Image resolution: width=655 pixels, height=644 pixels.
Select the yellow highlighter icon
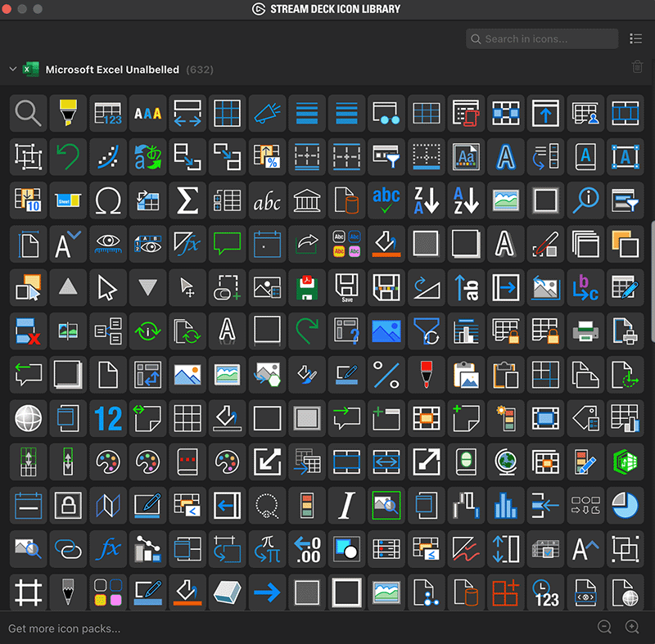(x=68, y=114)
